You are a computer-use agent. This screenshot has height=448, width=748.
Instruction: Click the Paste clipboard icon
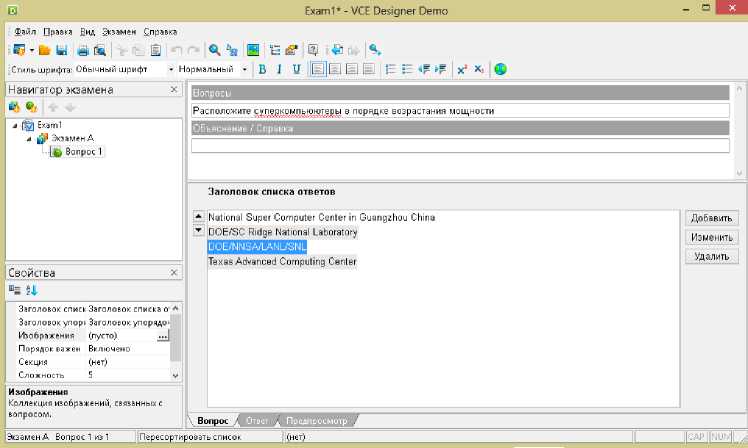tap(156, 50)
